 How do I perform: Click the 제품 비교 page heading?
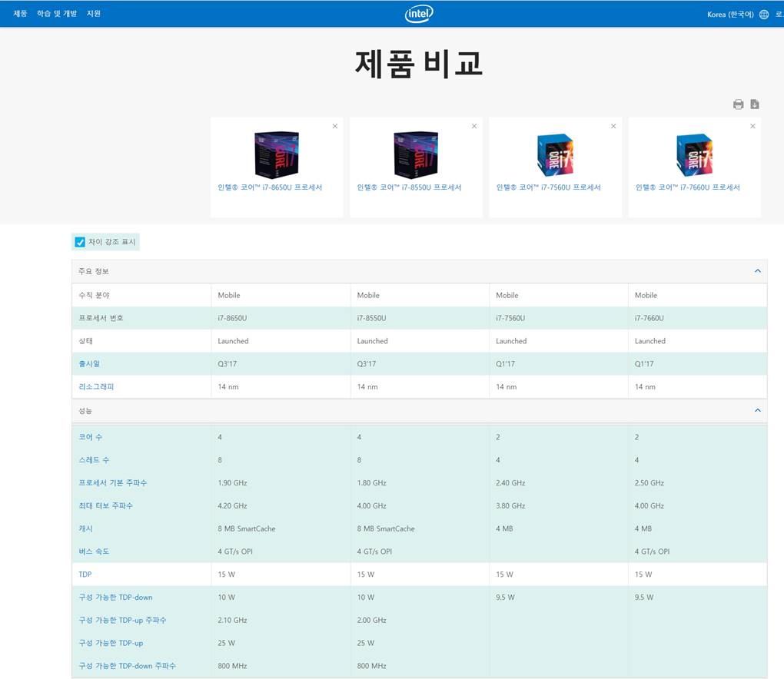click(418, 65)
